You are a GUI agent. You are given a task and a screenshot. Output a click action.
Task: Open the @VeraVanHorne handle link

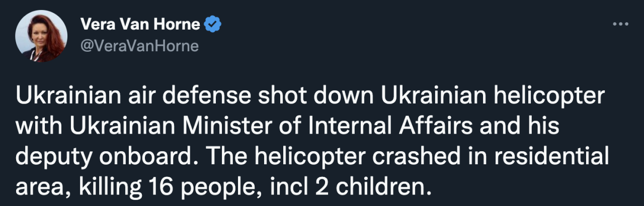tap(139, 46)
